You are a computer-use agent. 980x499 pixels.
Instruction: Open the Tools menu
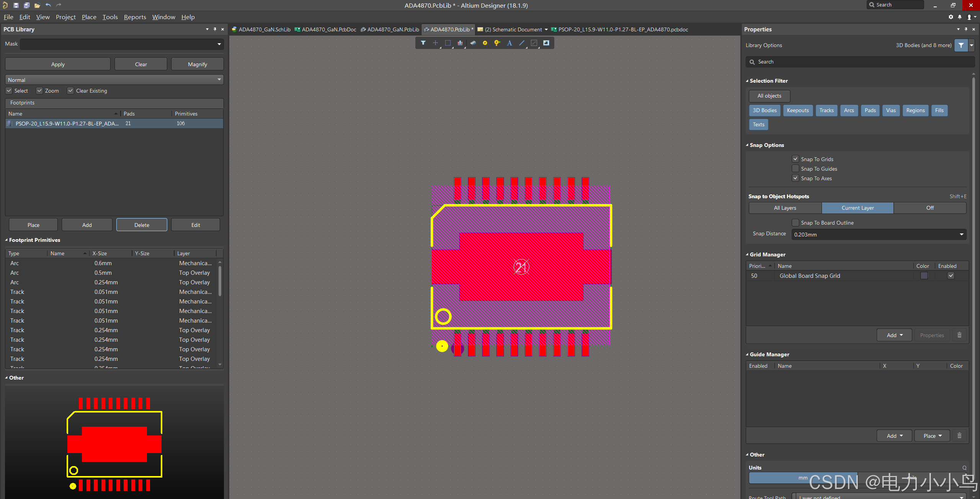[110, 17]
